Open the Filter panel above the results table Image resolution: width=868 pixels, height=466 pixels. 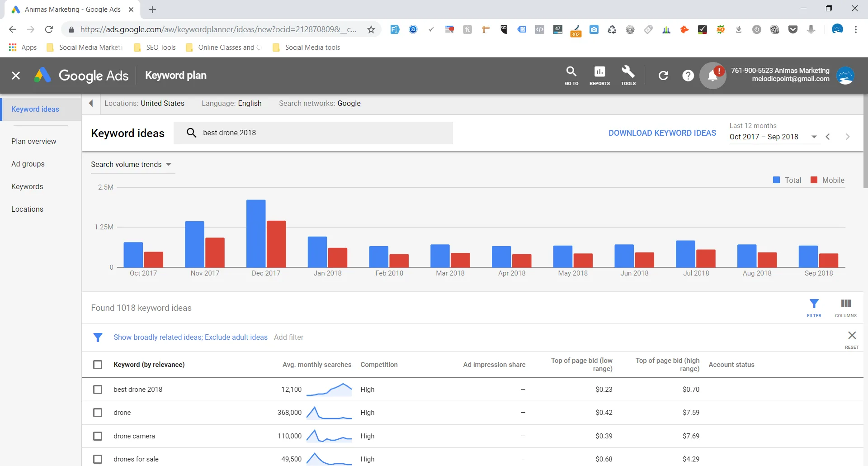(814, 307)
